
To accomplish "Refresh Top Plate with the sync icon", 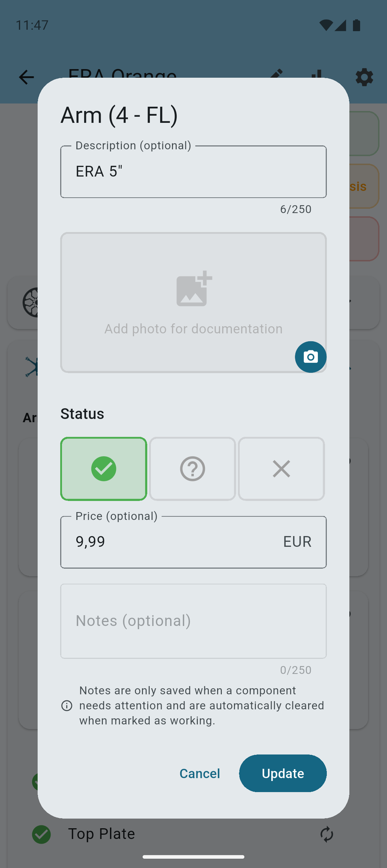I will click(326, 834).
